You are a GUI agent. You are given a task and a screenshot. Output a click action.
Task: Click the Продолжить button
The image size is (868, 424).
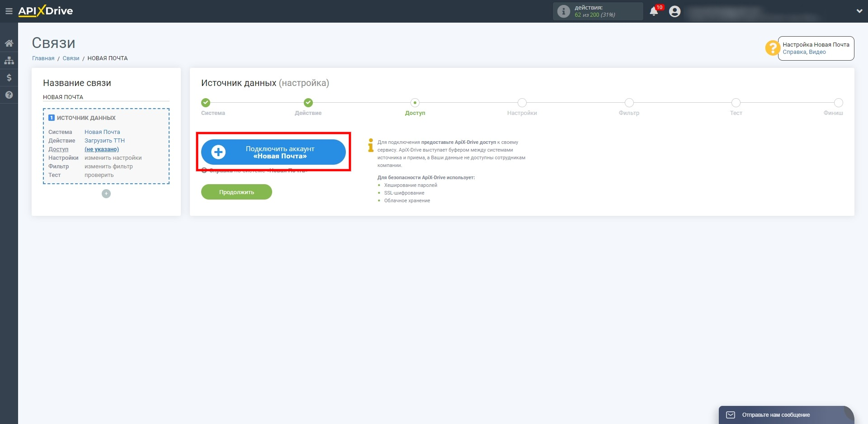tap(236, 192)
